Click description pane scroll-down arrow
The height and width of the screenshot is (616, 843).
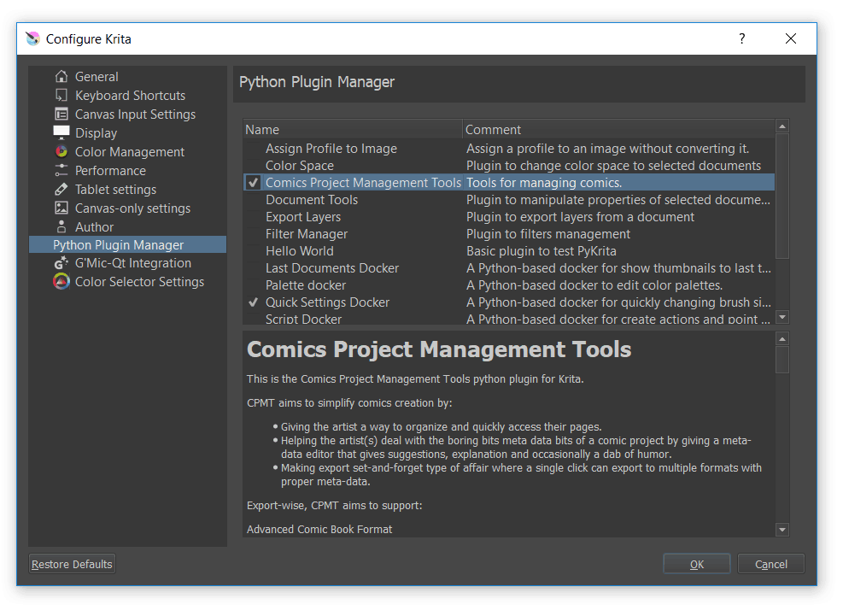click(x=782, y=531)
